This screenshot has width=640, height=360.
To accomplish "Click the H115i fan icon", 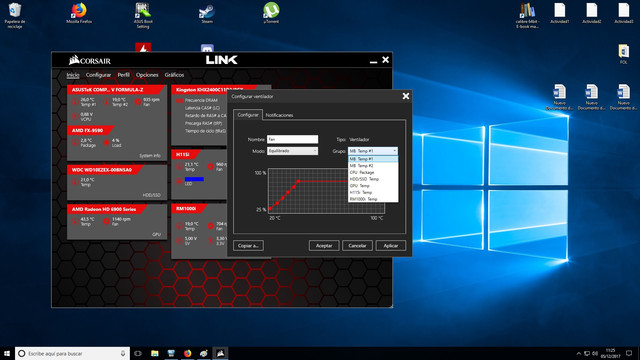I will [x=211, y=167].
